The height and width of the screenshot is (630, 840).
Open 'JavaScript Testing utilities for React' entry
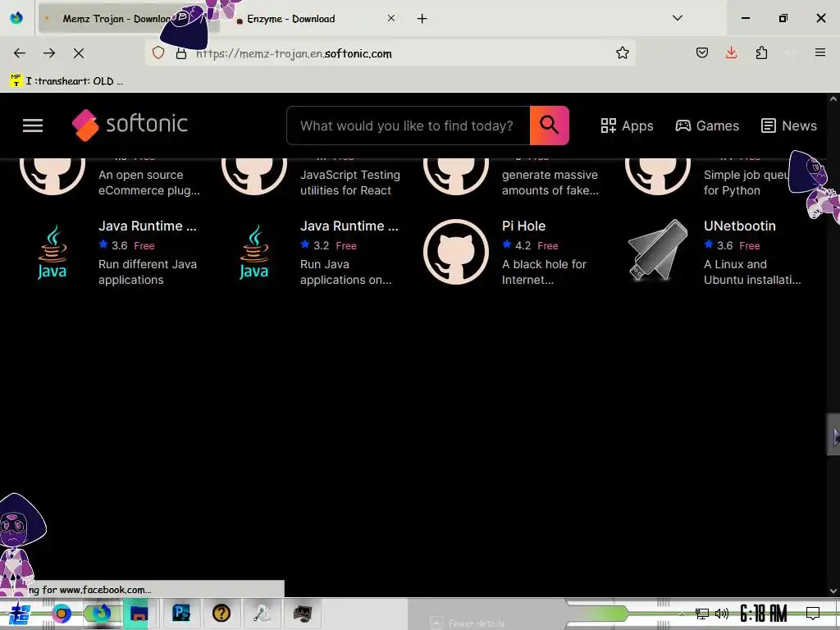(x=349, y=183)
